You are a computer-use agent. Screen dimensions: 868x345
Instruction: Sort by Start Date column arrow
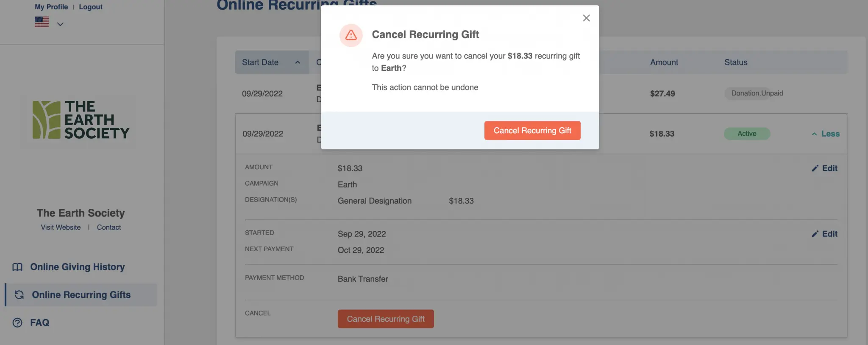click(x=298, y=62)
